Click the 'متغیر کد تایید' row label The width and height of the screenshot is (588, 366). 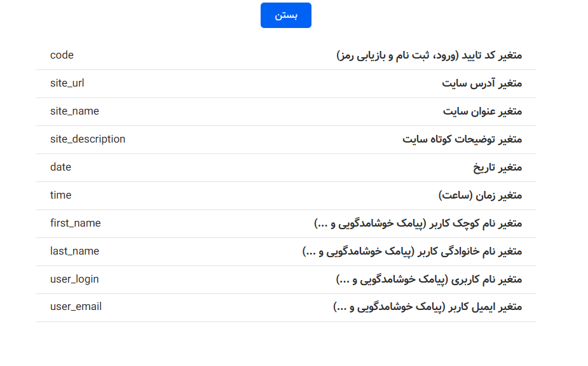click(x=429, y=56)
